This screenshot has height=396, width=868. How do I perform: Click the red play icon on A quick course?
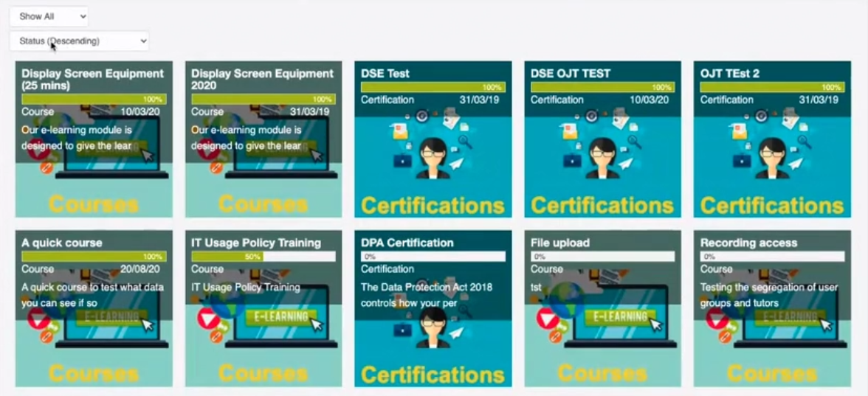click(38, 320)
